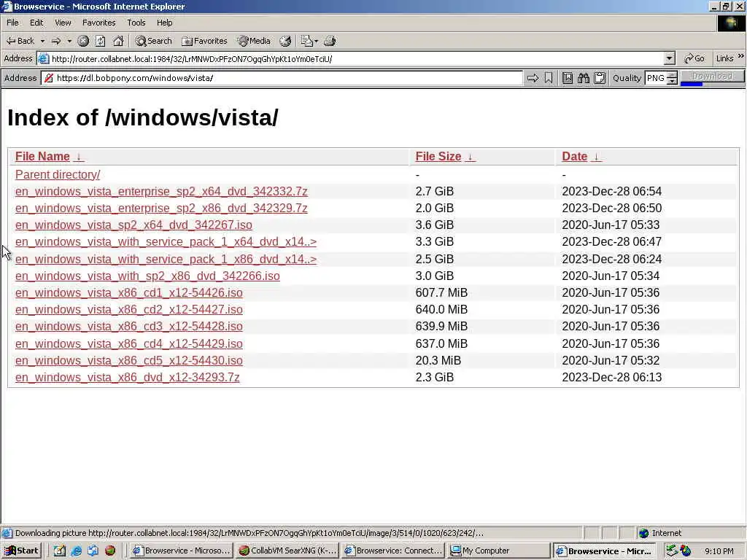Expand the Forward button history dropdown
747x560 pixels.
pos(69,42)
